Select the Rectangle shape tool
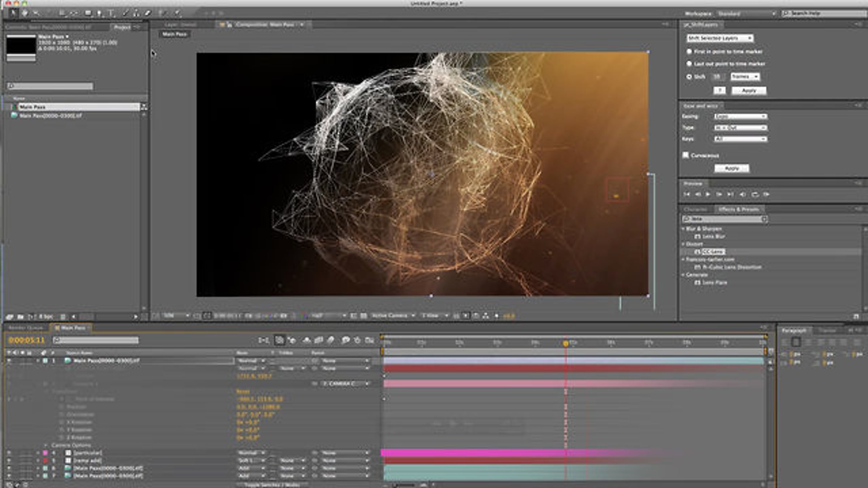 pos(88,13)
